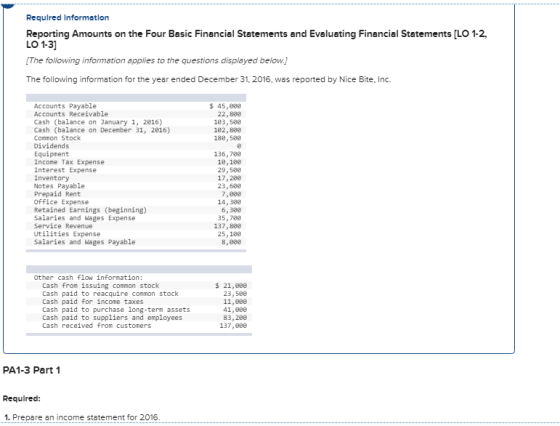Image resolution: width=560 pixels, height=426 pixels.
Task: Select 'Cash paid to reacquire common stock' row
Action: coord(139,294)
